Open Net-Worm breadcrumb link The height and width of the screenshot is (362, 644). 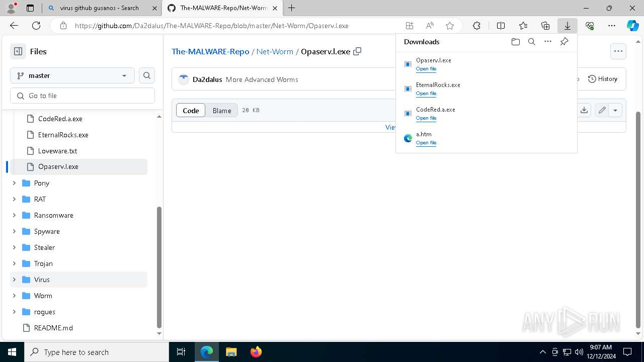coord(275,51)
